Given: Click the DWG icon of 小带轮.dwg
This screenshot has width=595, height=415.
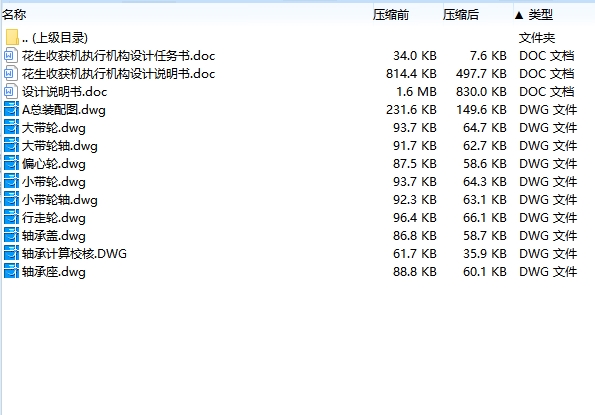Looking at the screenshot, I should pyautogui.click(x=11, y=182).
